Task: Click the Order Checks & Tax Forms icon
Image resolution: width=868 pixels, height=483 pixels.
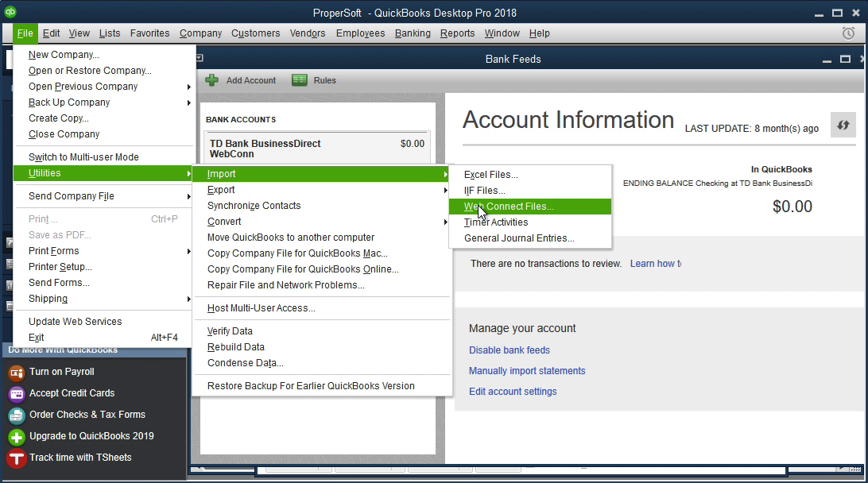Action: [17, 415]
